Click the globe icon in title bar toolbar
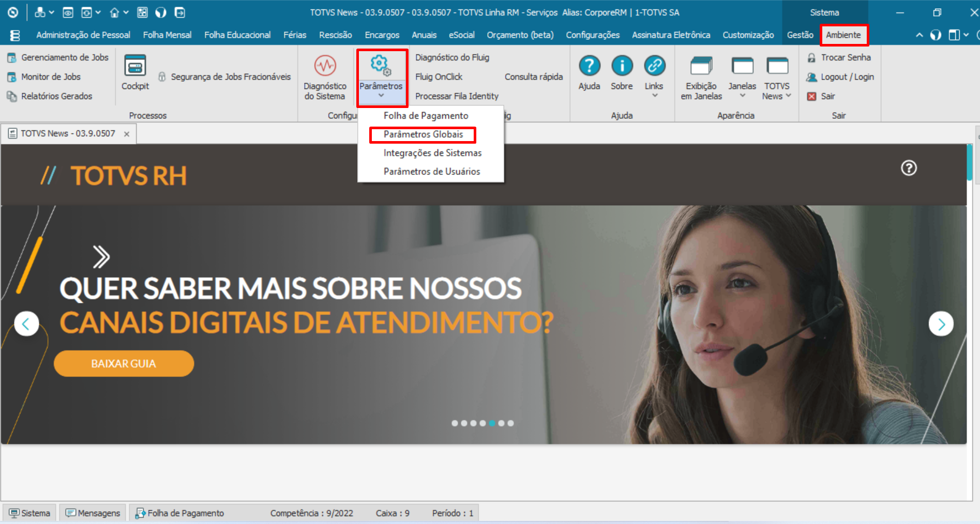The image size is (980, 524). (161, 12)
